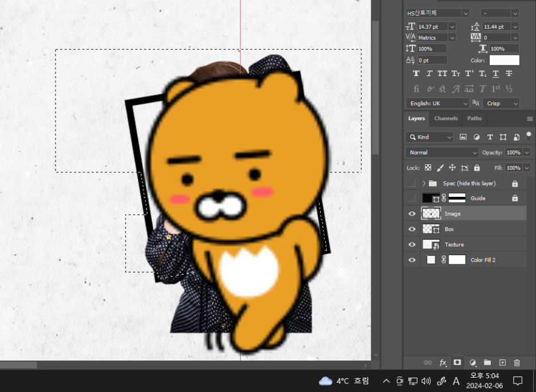Enable ordinals (1st) OpenType option

tap(496, 89)
